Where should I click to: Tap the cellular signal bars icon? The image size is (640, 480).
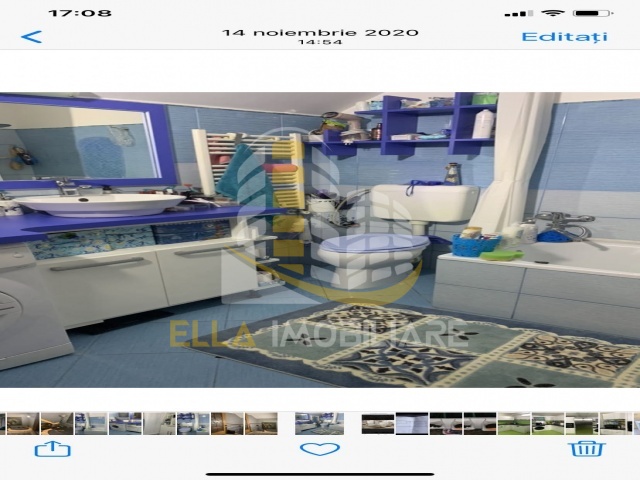pos(519,13)
